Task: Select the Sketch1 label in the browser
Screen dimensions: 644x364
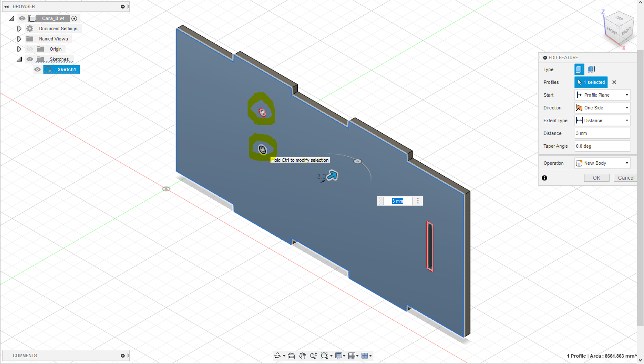Action: (x=67, y=69)
